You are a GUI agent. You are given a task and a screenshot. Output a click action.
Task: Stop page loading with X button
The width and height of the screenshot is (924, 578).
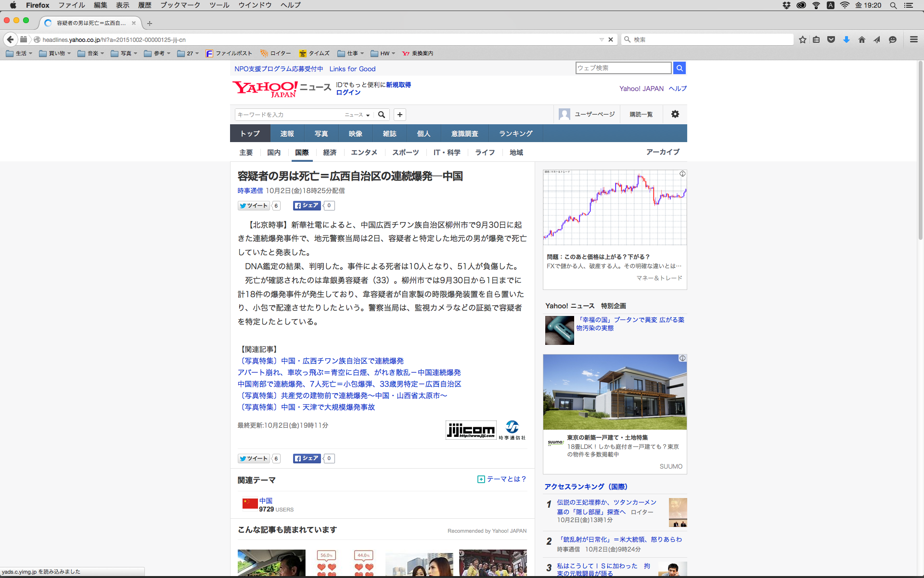click(x=611, y=39)
